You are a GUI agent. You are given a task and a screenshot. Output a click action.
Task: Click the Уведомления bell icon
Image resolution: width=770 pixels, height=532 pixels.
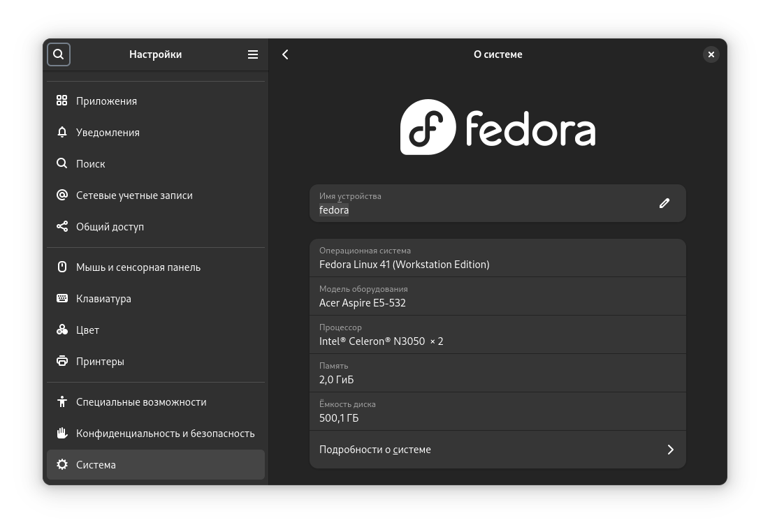click(x=62, y=132)
